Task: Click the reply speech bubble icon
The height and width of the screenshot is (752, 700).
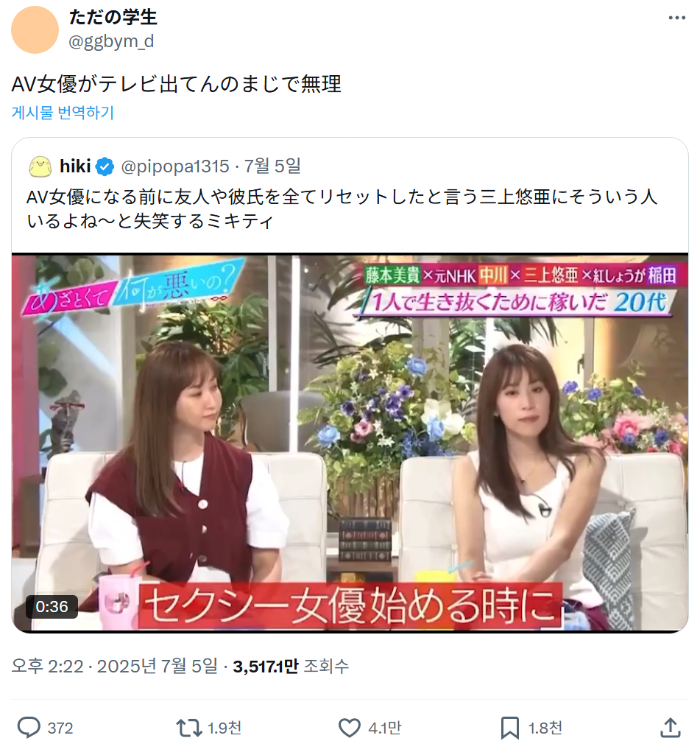Action: coord(29,728)
